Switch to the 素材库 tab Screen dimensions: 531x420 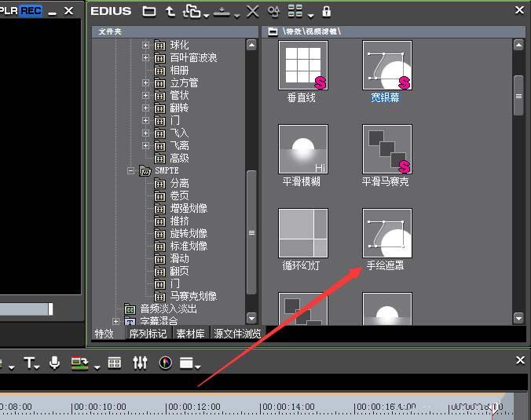point(189,333)
